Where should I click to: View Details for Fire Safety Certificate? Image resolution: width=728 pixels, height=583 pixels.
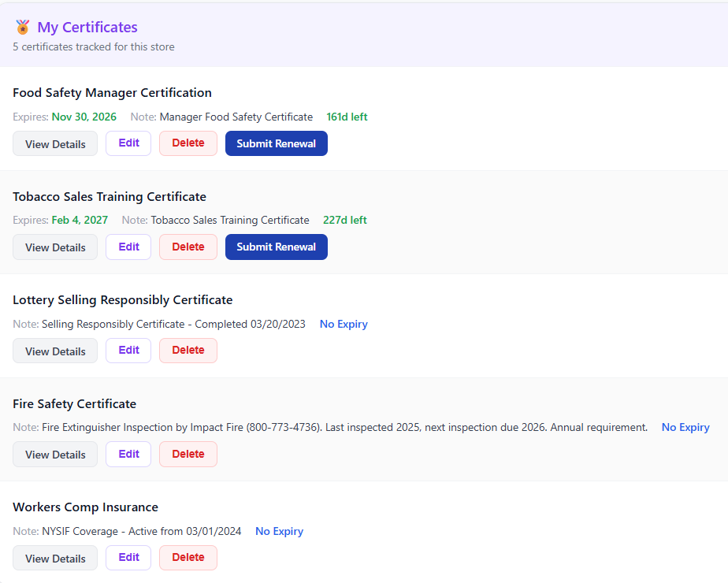55,455
